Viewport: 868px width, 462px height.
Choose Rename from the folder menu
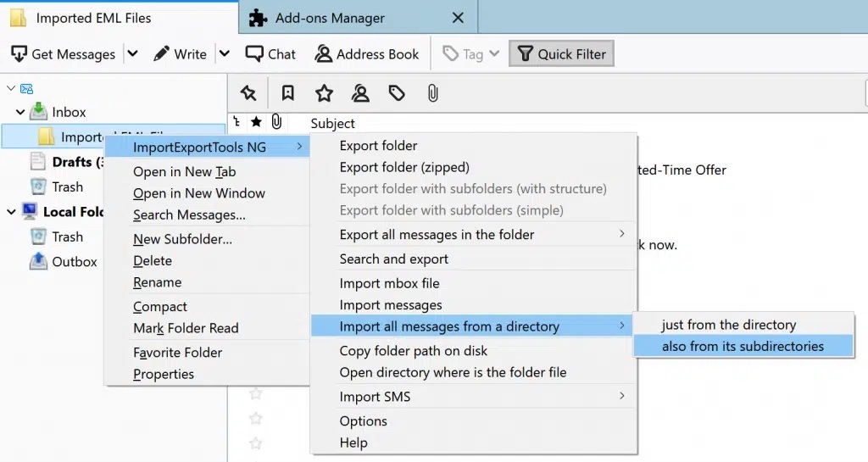(157, 282)
